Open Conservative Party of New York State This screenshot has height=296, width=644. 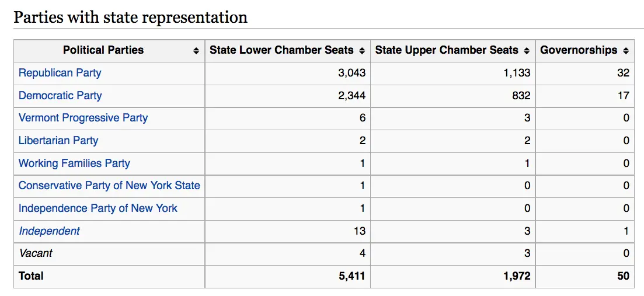(109, 186)
